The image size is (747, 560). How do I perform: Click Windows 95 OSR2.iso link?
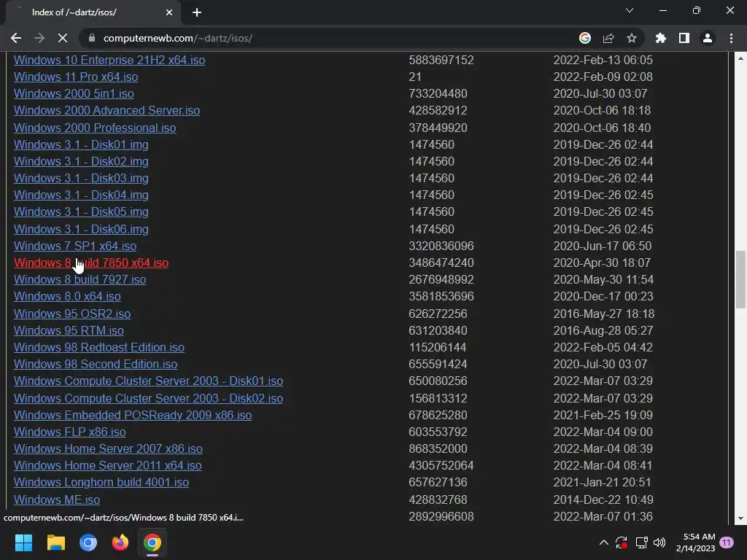72,314
